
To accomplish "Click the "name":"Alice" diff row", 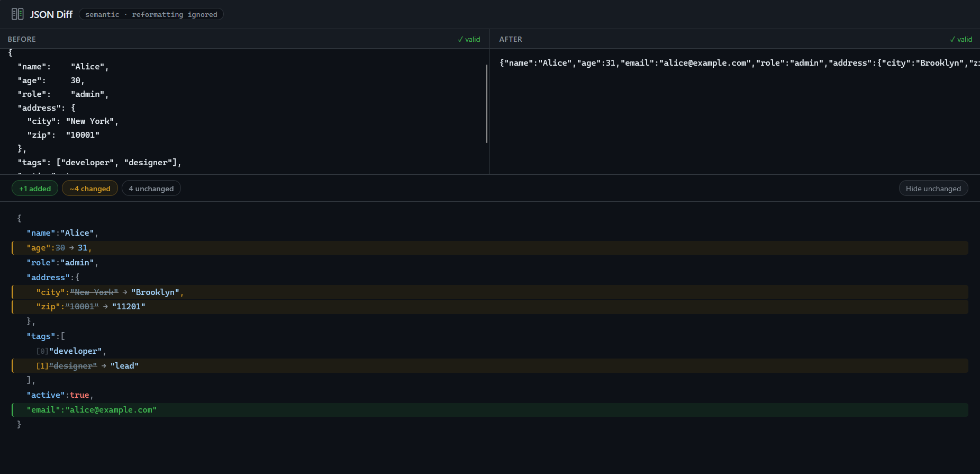I will [490, 233].
